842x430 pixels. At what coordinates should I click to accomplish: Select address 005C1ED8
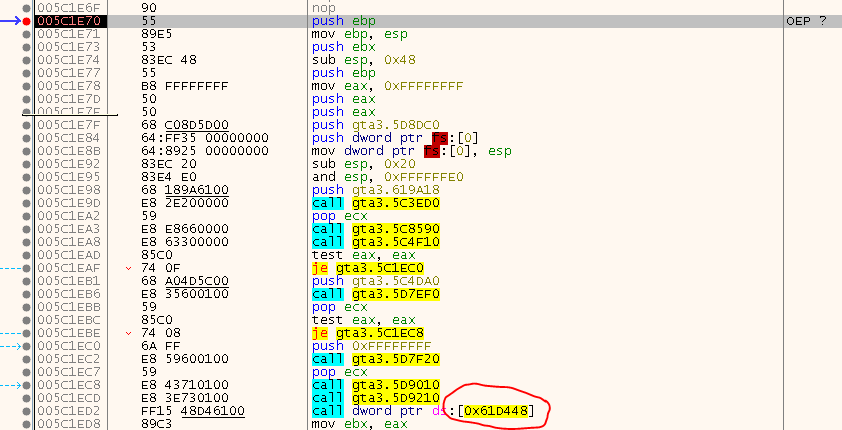69,424
